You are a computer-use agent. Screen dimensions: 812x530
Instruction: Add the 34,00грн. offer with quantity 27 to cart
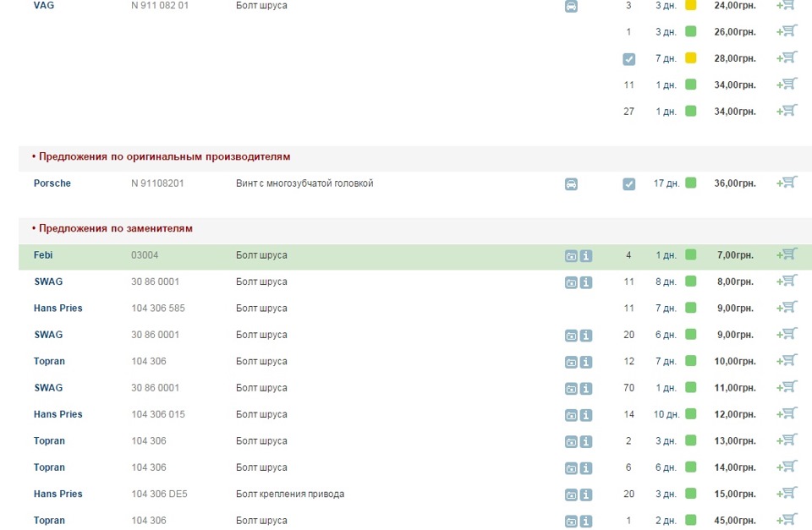pos(787,111)
